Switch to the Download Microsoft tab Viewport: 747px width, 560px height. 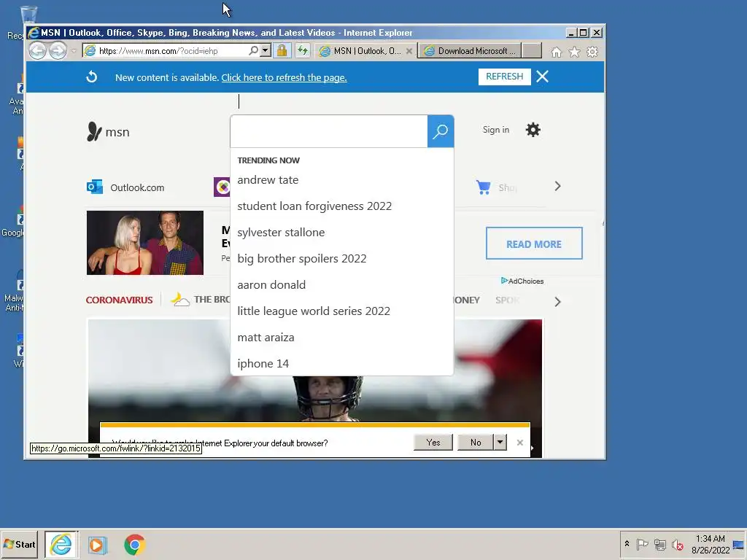tap(470, 51)
